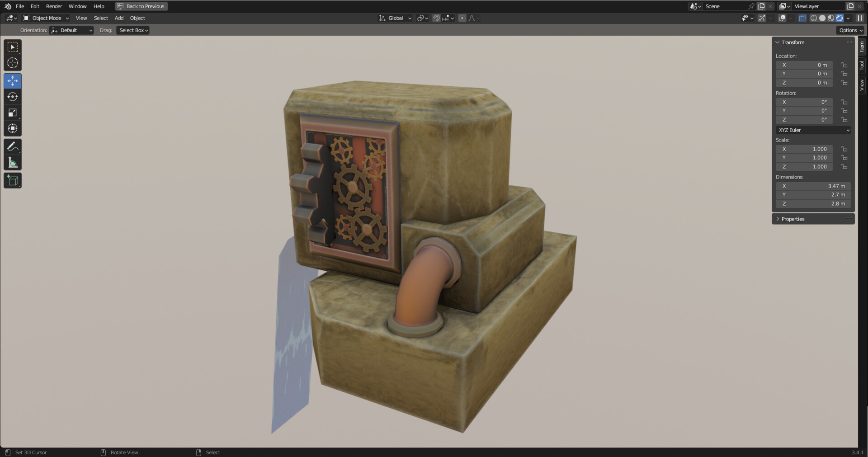Activate the 3D Cursor tool

13,63
